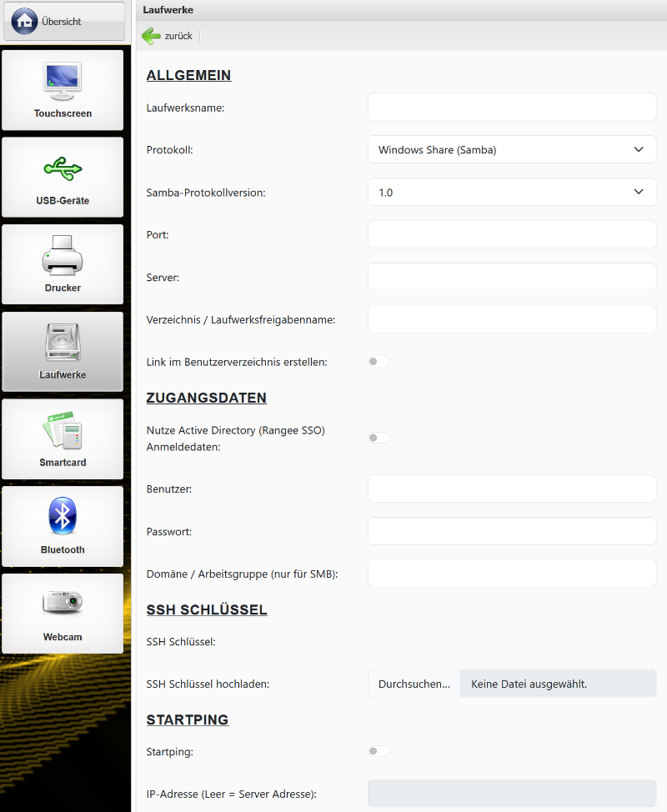Click the green zurück arrow icon
This screenshot has width=667, height=812.
coord(151,36)
